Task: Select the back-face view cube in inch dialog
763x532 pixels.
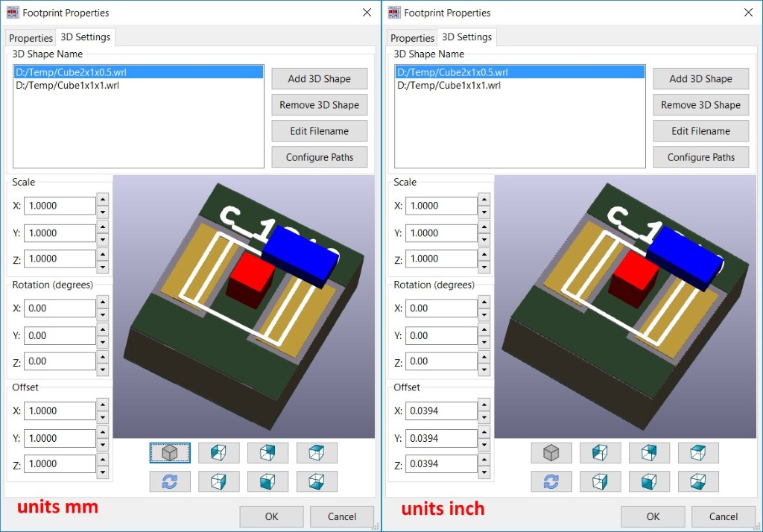Action: 649,452
